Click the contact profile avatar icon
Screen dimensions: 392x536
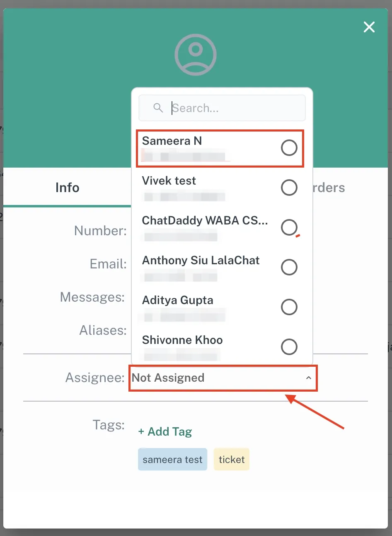[x=196, y=55]
